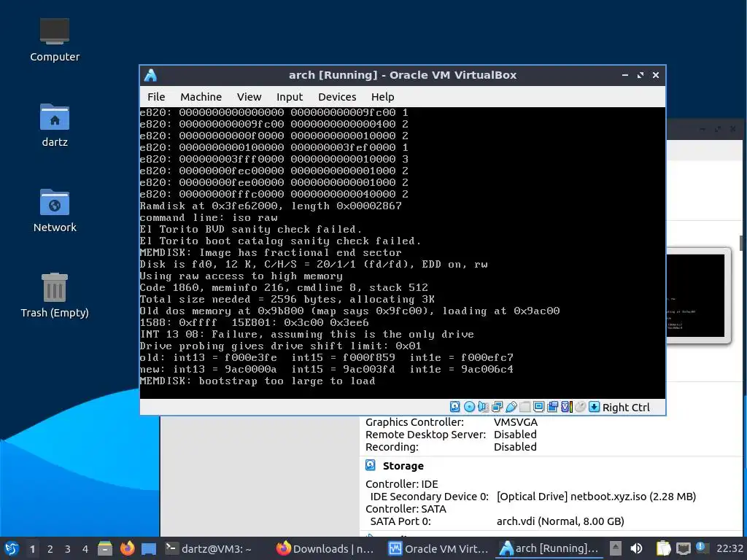This screenshot has width=747, height=560.
Task: Click the Network desktop icon
Action: click(55, 211)
